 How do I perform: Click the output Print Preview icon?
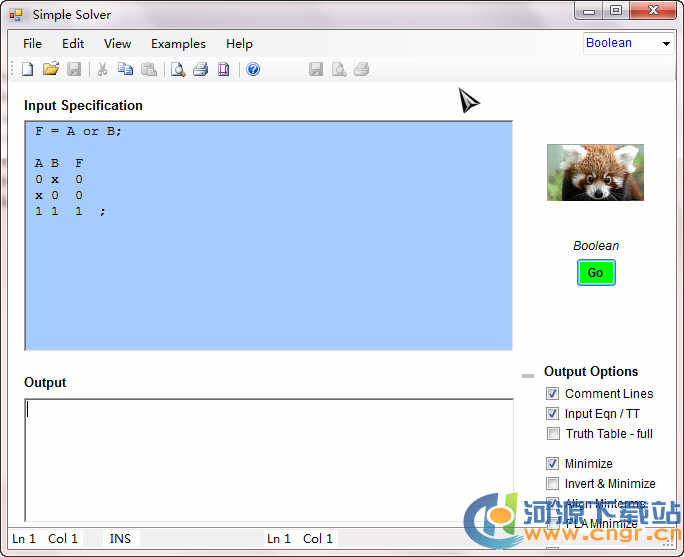[x=339, y=69]
